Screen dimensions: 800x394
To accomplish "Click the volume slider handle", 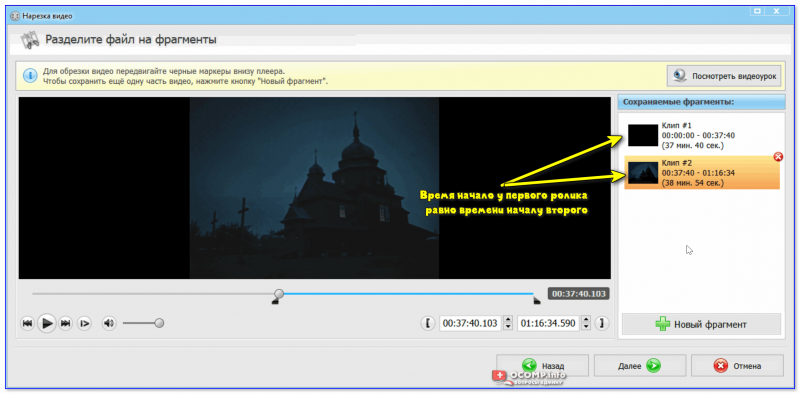I will (159, 323).
